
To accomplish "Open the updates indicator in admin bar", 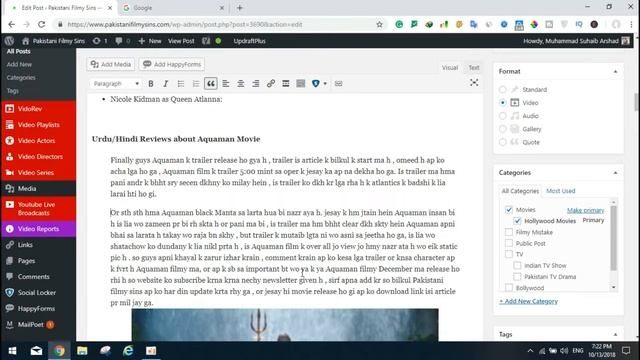I will (x=100, y=41).
